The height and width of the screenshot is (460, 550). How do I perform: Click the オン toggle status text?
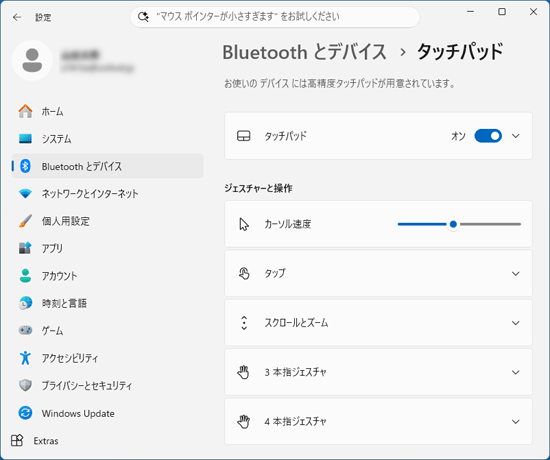pyautogui.click(x=458, y=136)
